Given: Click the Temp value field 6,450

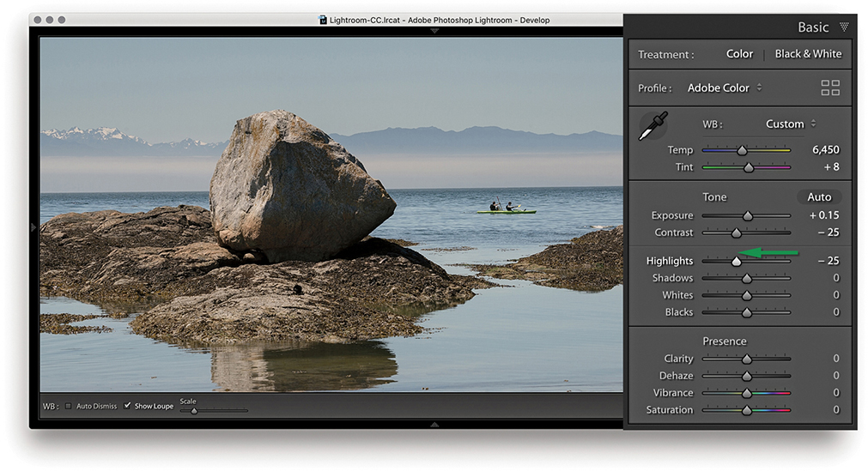Looking at the screenshot, I should click(x=825, y=150).
